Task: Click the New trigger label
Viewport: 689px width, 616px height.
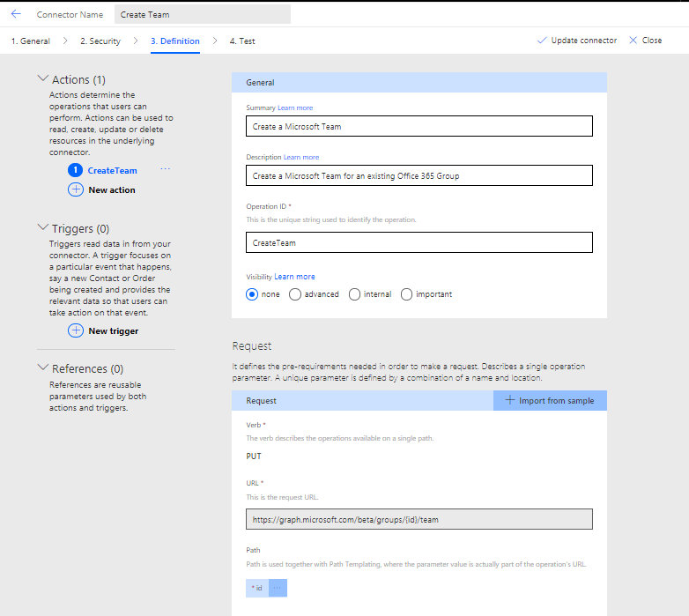Action: click(114, 331)
